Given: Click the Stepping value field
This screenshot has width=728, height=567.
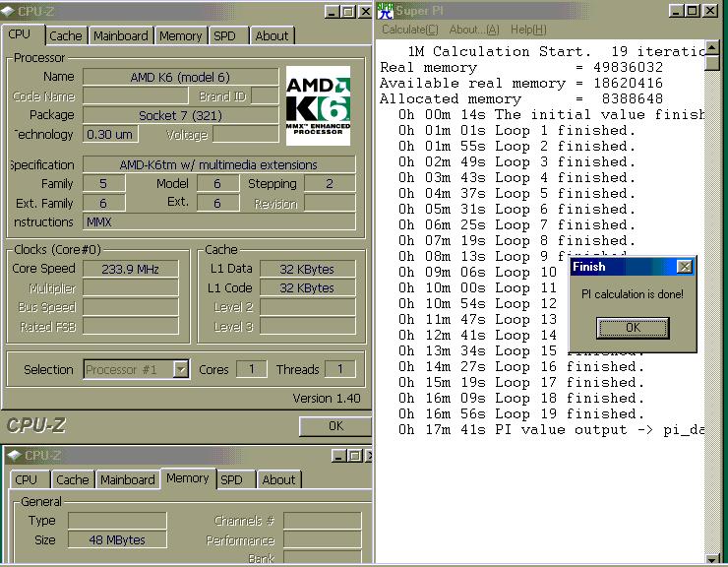Looking at the screenshot, I should pos(330,183).
